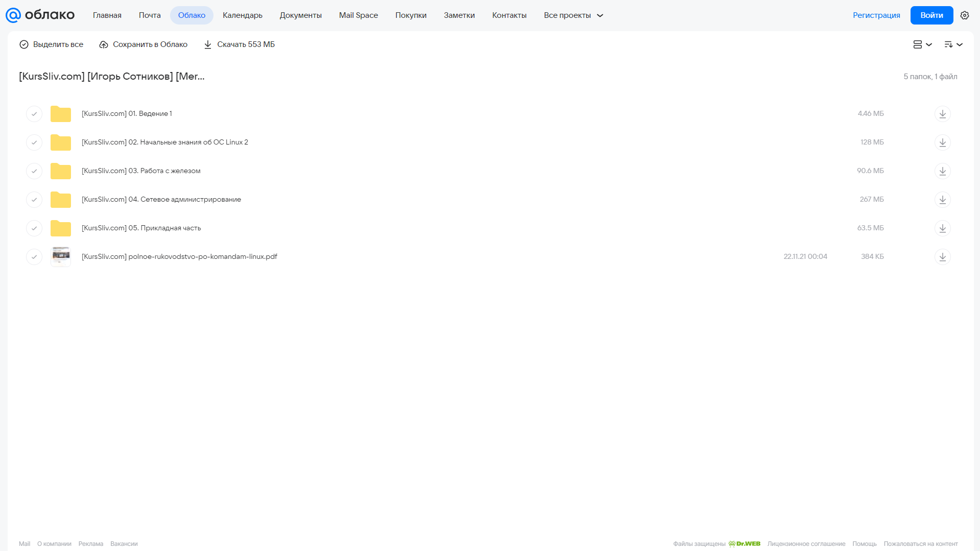Open the pdf file thumbnail preview
Image resolution: width=980 pixels, height=551 pixels.
point(61,256)
